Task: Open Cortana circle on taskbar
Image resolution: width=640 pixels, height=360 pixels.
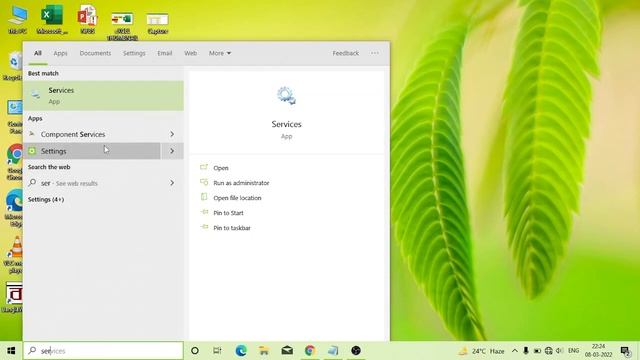Action: [195, 351]
